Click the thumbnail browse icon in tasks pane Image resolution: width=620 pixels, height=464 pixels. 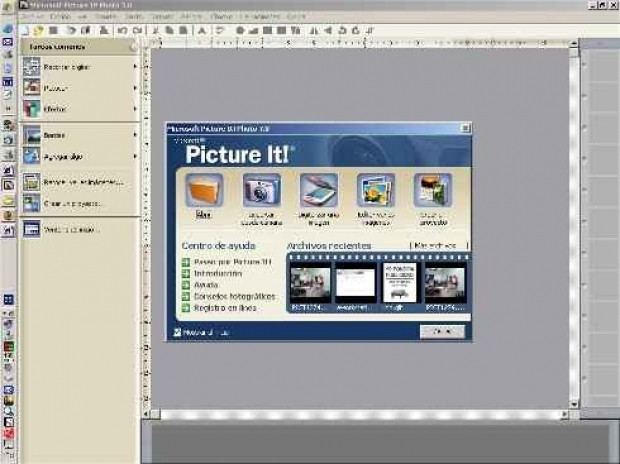(x=32, y=182)
